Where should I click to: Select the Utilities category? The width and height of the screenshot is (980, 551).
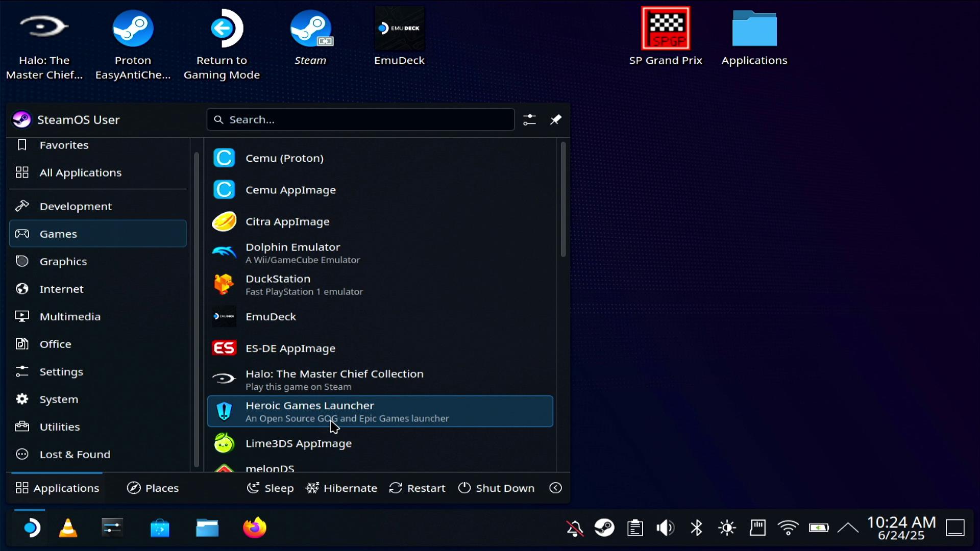(x=60, y=427)
